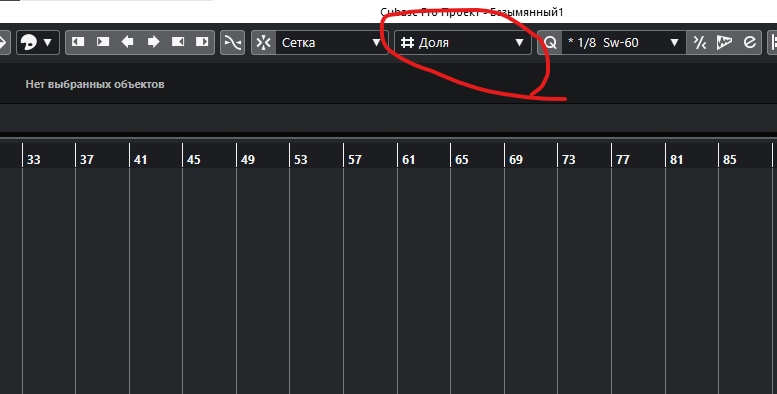Click bar 85 on the ruler
Screen dimensions: 777x394
point(729,160)
